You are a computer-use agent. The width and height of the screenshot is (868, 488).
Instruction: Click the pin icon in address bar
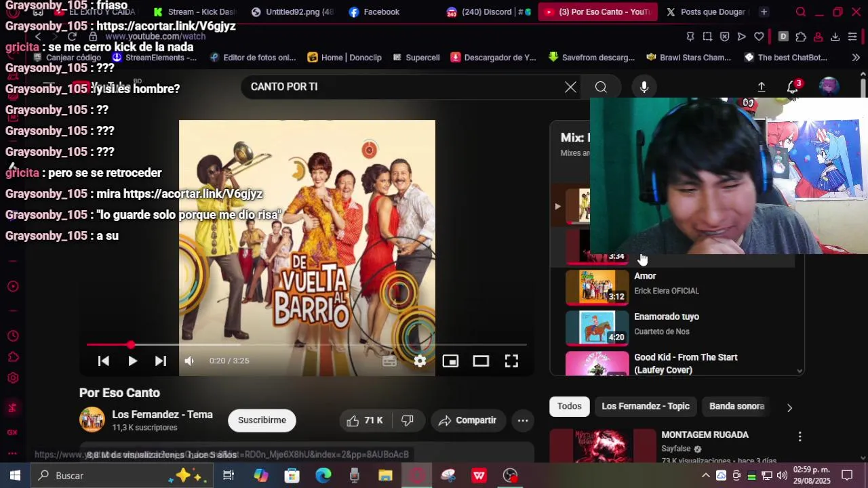click(690, 37)
